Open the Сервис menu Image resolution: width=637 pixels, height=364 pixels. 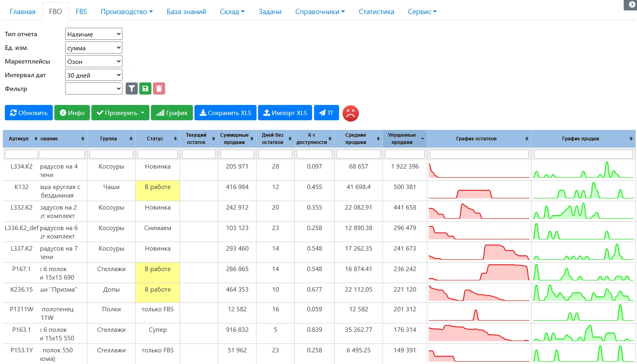click(422, 12)
